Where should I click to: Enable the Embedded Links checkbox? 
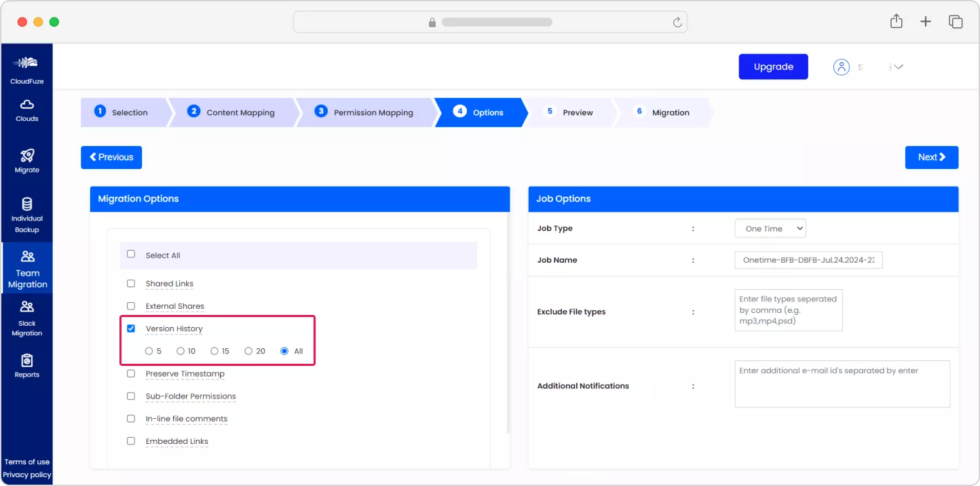click(131, 441)
